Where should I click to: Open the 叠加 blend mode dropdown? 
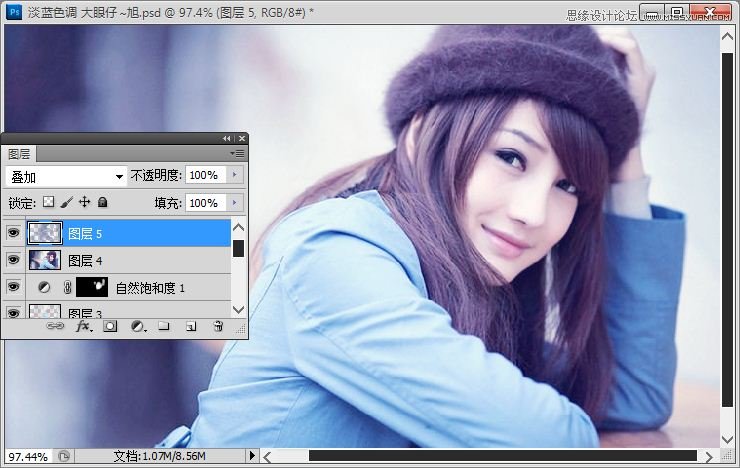point(67,177)
